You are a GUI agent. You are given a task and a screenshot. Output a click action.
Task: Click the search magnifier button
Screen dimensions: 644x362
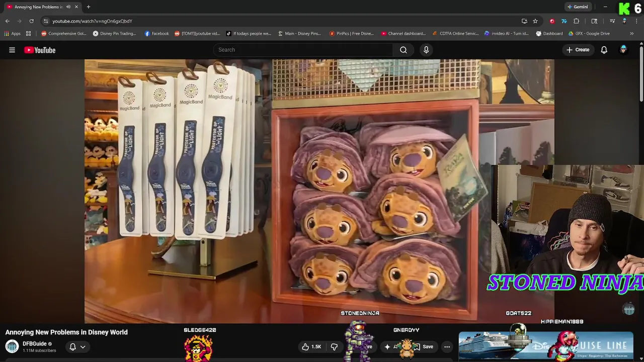pos(403,50)
